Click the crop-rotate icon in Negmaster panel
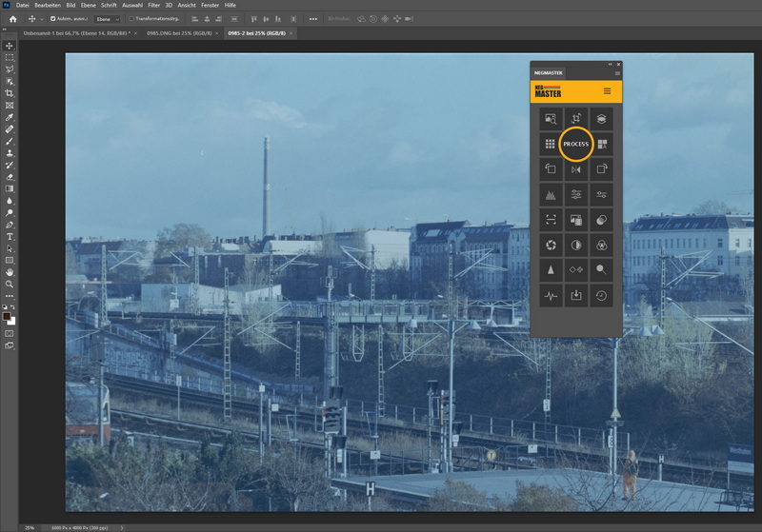762x532 pixels. (576, 119)
